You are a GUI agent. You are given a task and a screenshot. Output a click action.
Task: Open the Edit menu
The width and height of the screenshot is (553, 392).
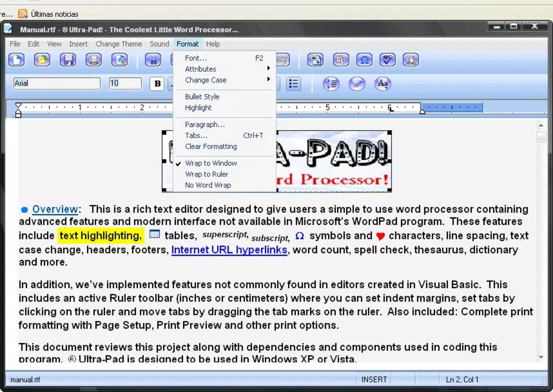(x=33, y=44)
